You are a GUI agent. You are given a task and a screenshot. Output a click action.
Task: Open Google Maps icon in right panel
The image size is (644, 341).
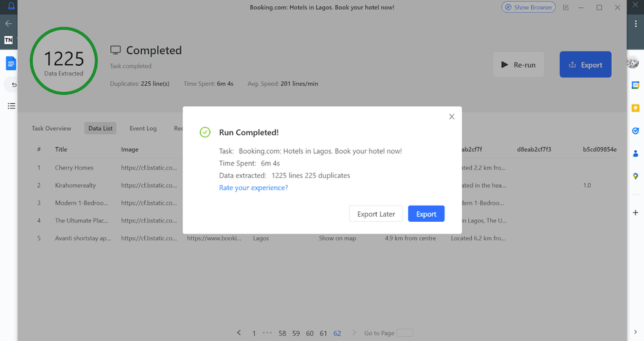click(x=636, y=177)
